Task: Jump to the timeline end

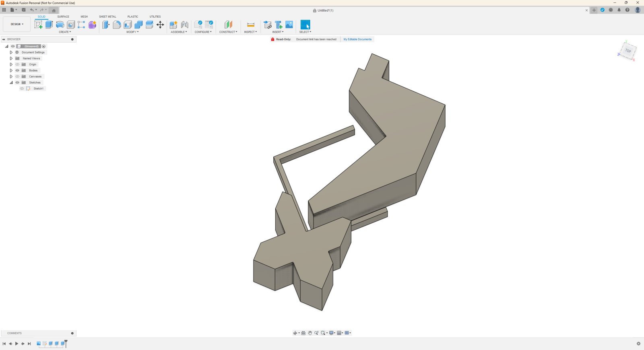Action: tap(29, 344)
